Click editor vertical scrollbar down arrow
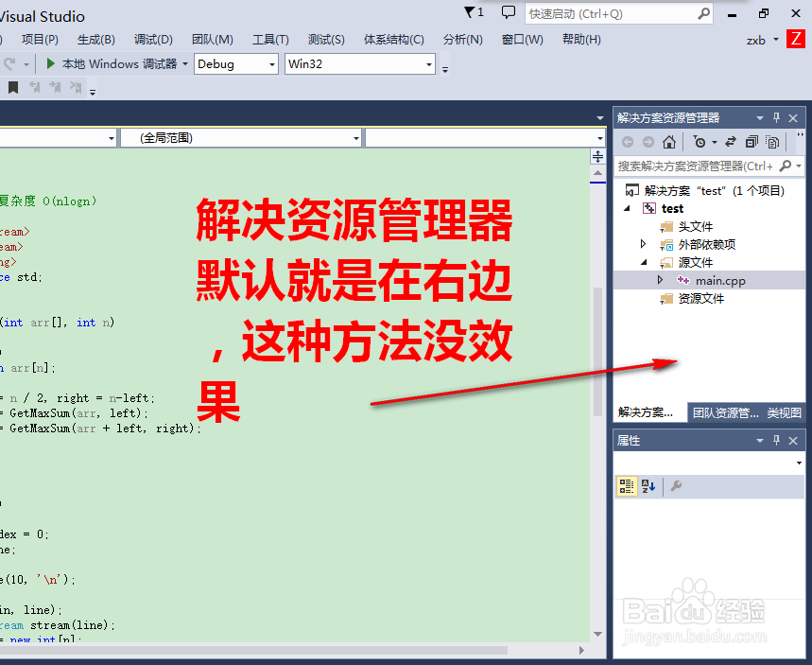 597,634
